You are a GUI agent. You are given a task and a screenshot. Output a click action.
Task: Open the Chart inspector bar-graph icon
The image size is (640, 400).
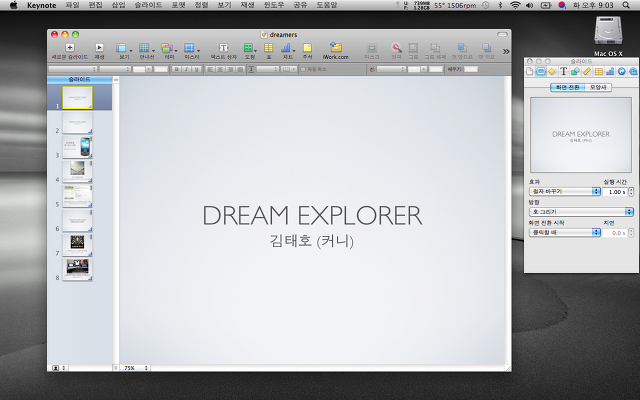coord(610,72)
